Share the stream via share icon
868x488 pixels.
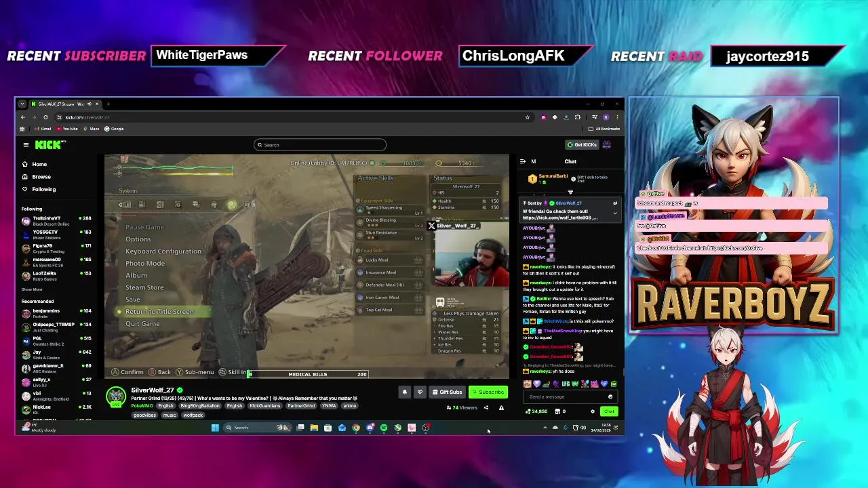[486, 407]
